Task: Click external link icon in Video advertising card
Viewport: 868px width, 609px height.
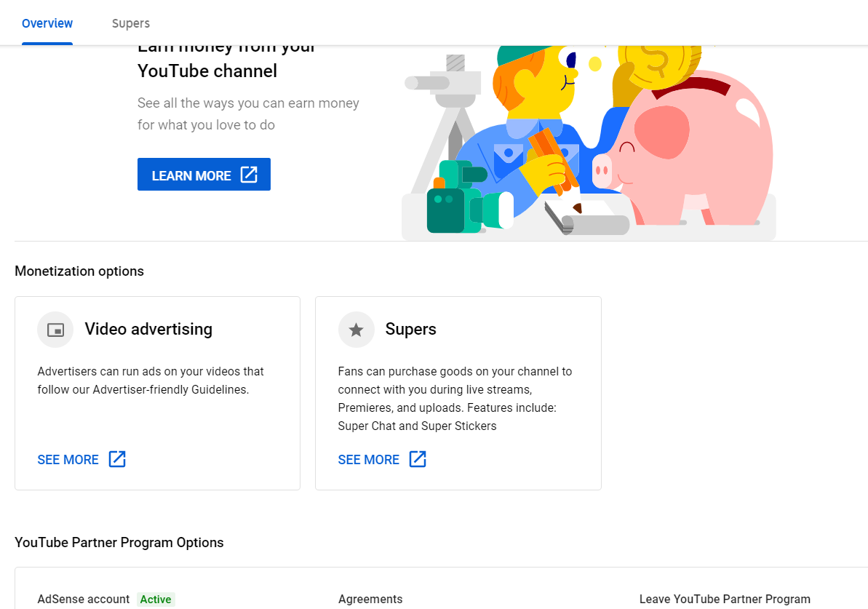Action: [x=117, y=459]
